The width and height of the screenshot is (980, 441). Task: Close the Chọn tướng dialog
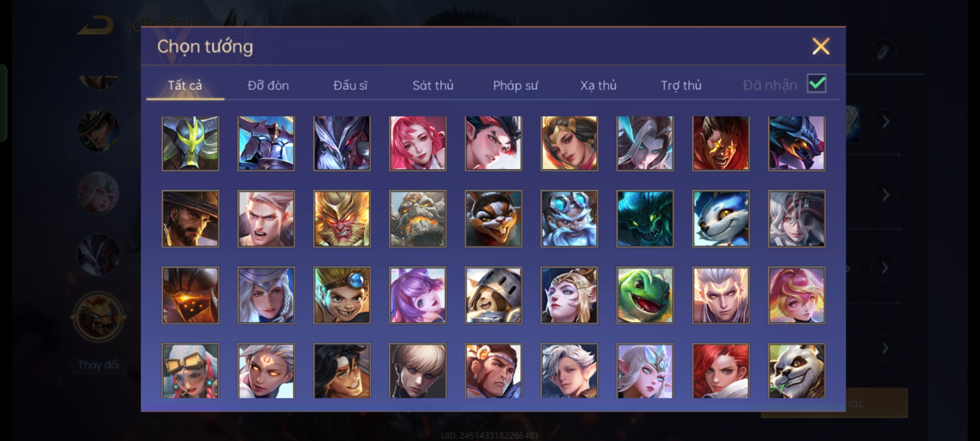pyautogui.click(x=821, y=46)
